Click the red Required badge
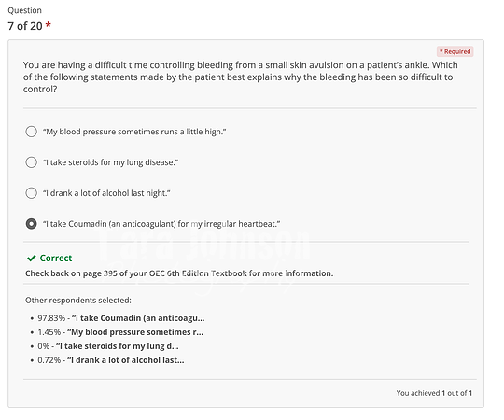The image size is (504, 420). click(x=455, y=51)
